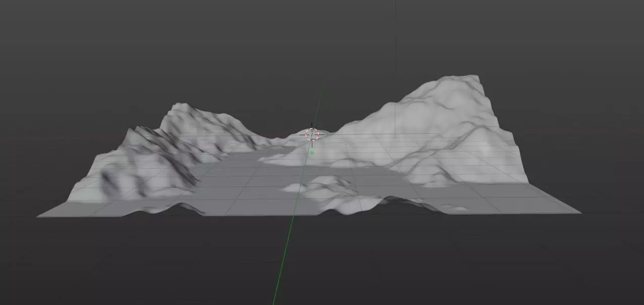Click the small green origin dot below cursor

tap(312, 152)
